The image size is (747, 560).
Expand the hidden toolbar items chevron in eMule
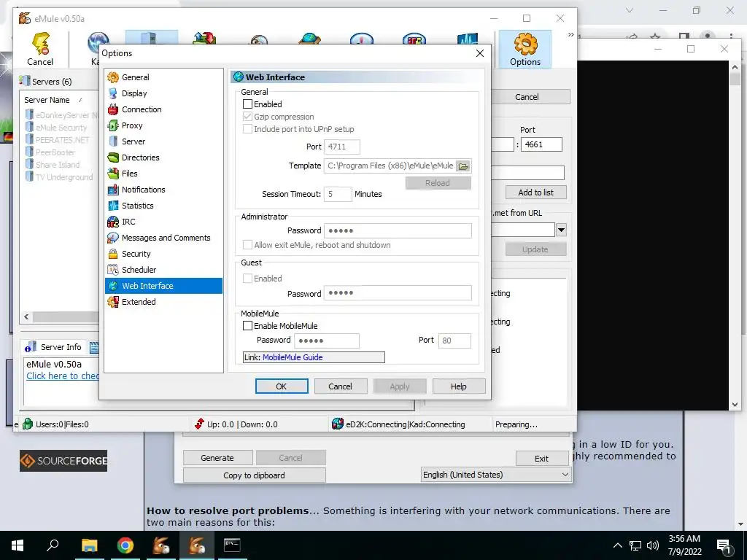570,35
